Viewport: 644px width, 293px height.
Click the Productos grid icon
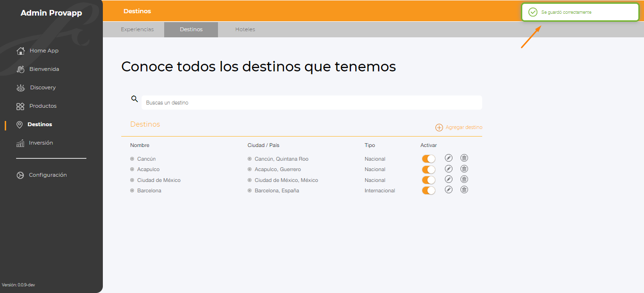click(x=20, y=106)
